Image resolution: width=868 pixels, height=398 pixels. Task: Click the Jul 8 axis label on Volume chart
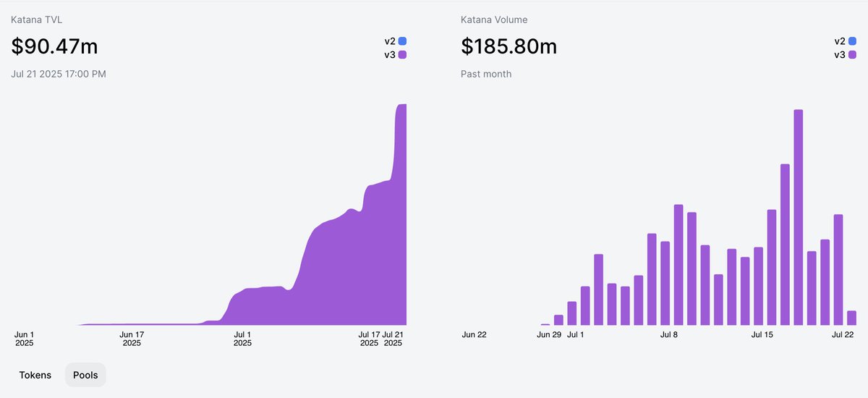[669, 334]
